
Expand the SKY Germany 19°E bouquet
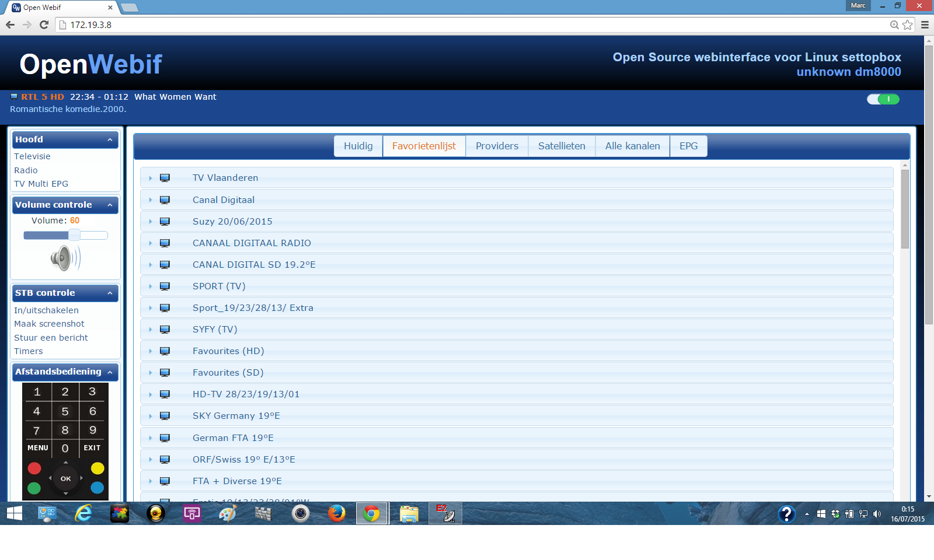(150, 416)
